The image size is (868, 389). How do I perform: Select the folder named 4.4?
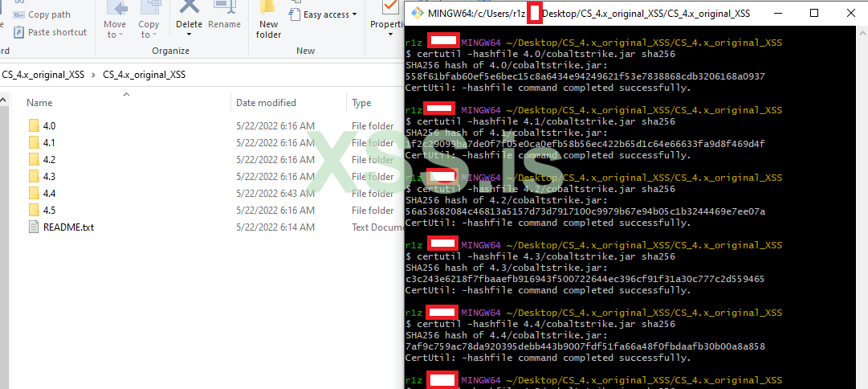tap(49, 194)
